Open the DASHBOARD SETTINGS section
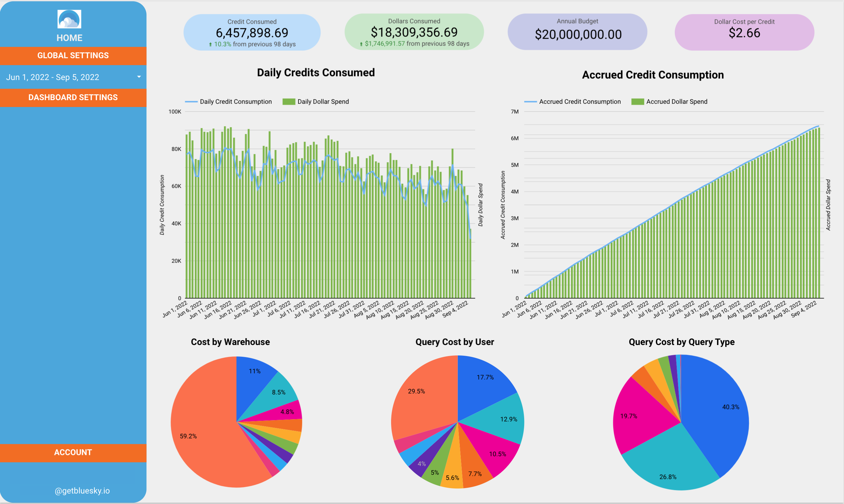The image size is (844, 504). (73, 98)
